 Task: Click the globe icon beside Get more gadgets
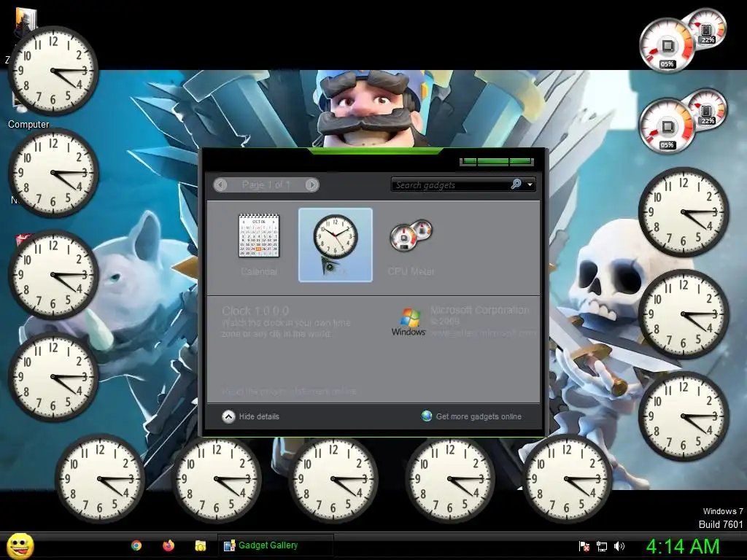pyautogui.click(x=427, y=416)
